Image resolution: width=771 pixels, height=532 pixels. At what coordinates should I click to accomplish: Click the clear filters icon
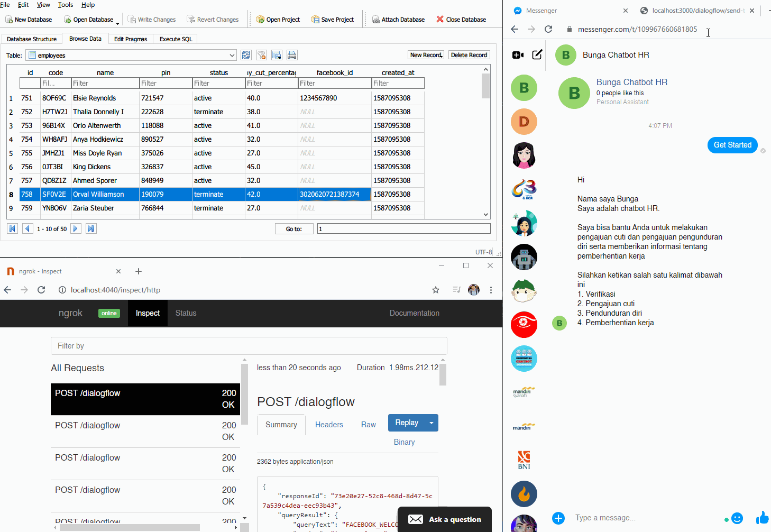[261, 55]
